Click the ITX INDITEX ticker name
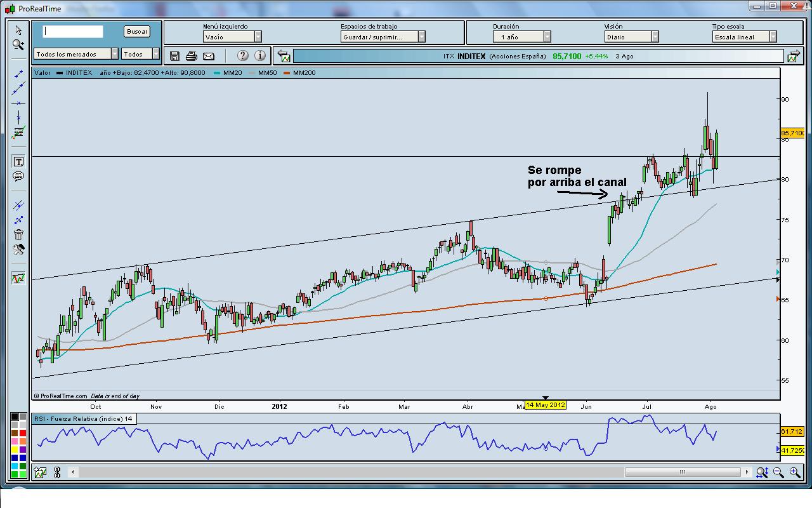 [x=464, y=56]
